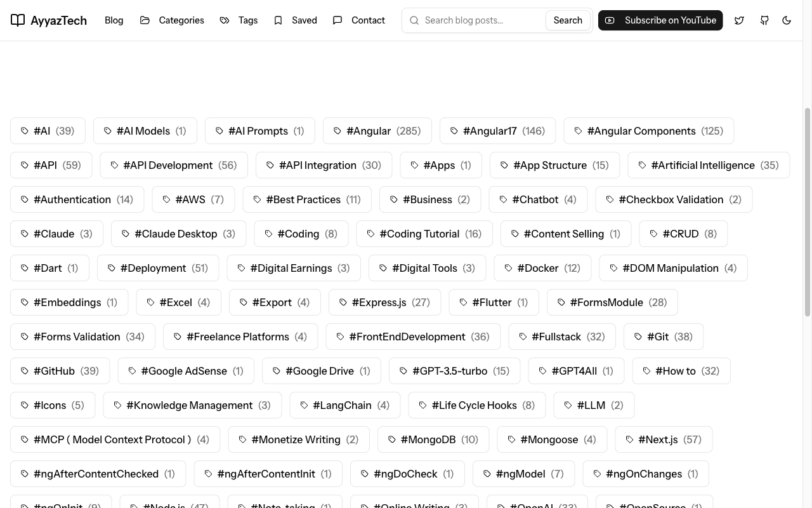
Task: Open the #Fullstack tag
Action: tap(562, 337)
